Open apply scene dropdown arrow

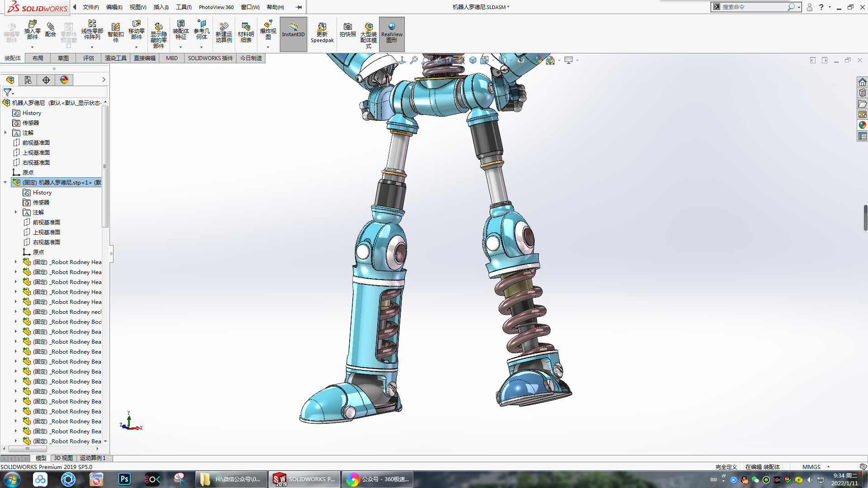(x=560, y=60)
